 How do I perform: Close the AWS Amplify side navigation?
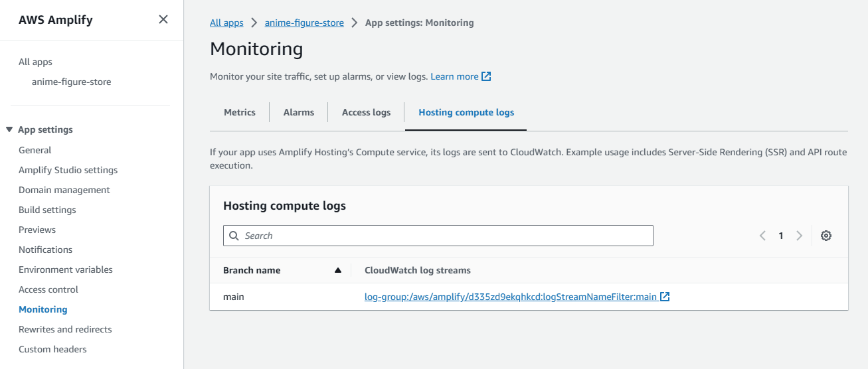tap(163, 19)
